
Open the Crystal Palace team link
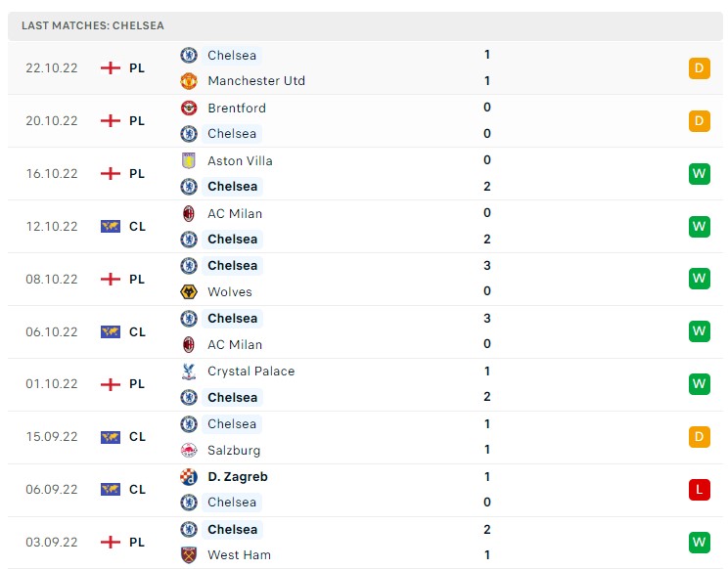[x=251, y=371]
